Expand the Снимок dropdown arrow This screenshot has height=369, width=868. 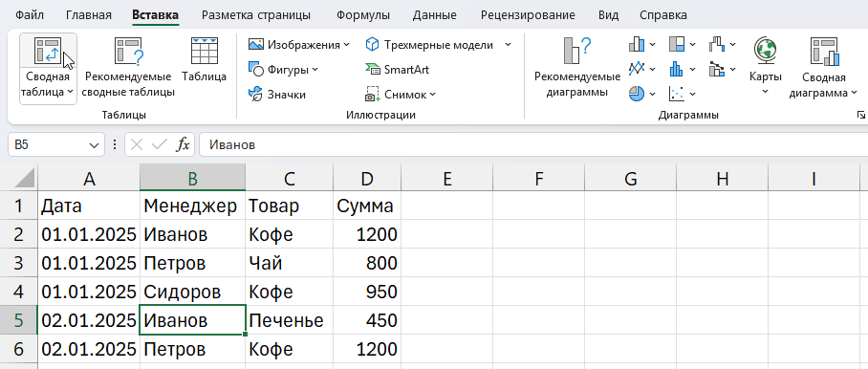click(432, 95)
